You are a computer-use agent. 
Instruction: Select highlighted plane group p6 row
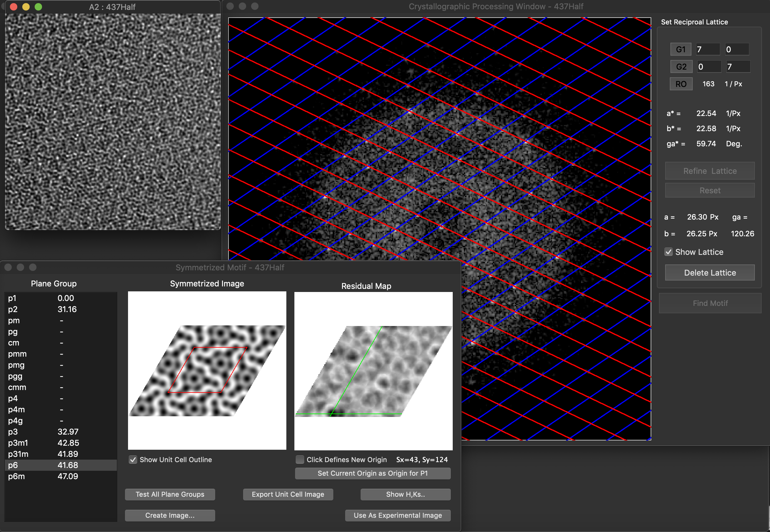(61, 465)
